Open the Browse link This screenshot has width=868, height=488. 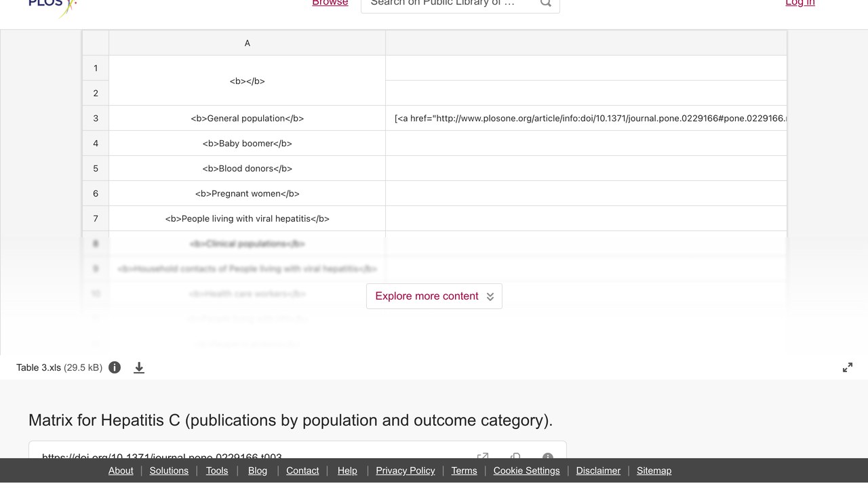coord(330,3)
